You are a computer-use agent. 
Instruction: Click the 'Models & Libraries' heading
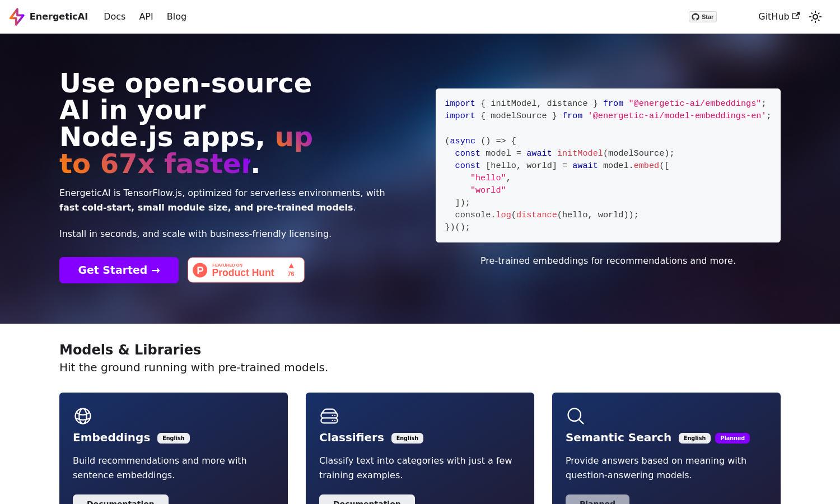tap(130, 349)
